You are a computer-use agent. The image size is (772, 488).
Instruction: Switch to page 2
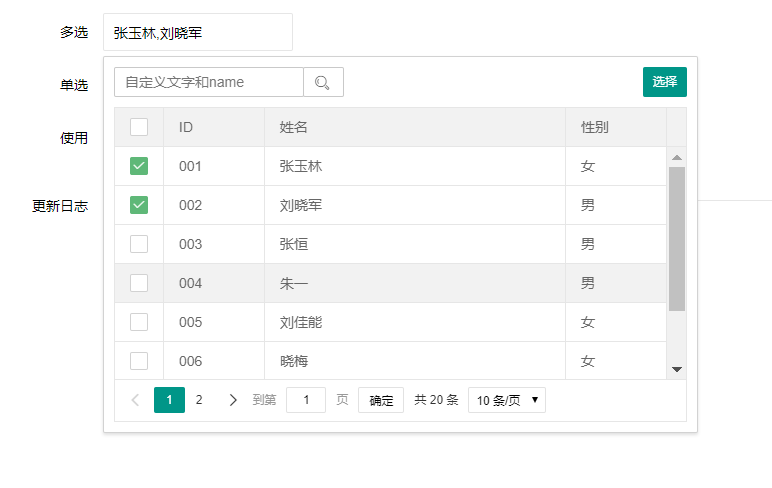click(x=199, y=400)
